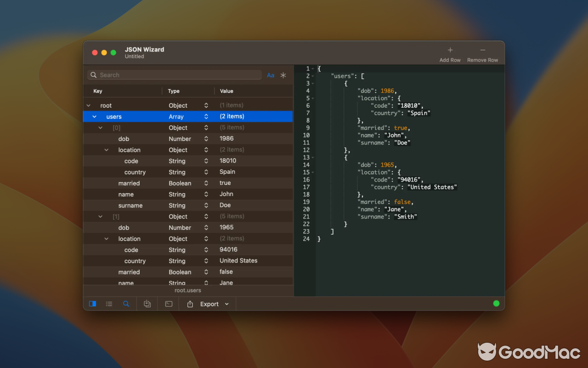Open the Export dropdown menu
This screenshot has width=588, height=368.
[x=226, y=304]
